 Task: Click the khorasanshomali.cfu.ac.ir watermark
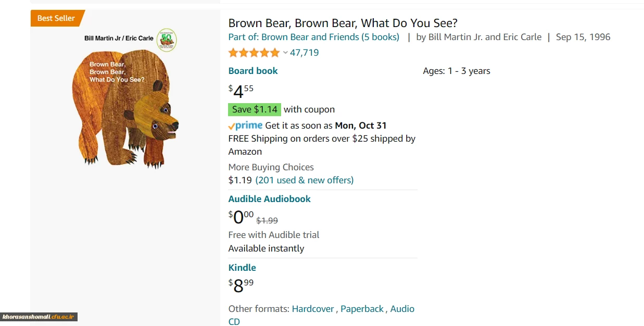pos(39,317)
